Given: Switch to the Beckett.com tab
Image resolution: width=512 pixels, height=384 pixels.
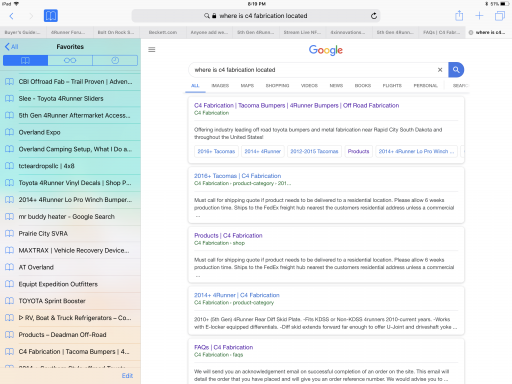Looking at the screenshot, I should 163,32.
